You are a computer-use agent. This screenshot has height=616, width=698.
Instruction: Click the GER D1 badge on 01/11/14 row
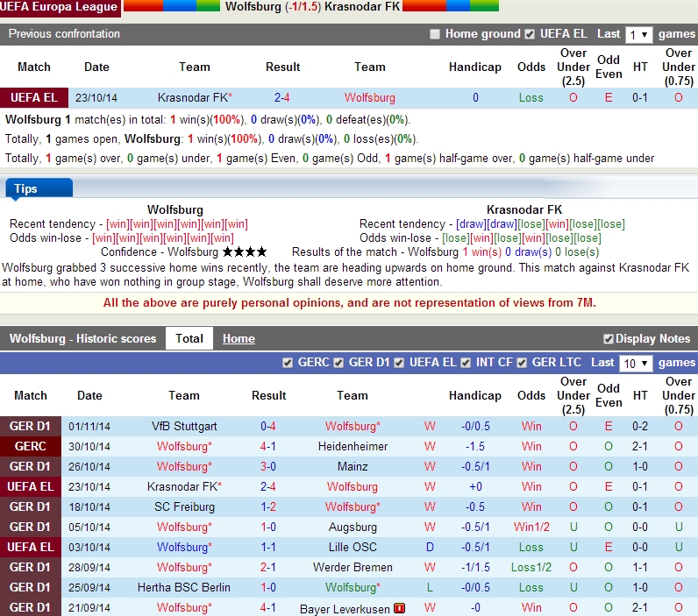pyautogui.click(x=31, y=427)
